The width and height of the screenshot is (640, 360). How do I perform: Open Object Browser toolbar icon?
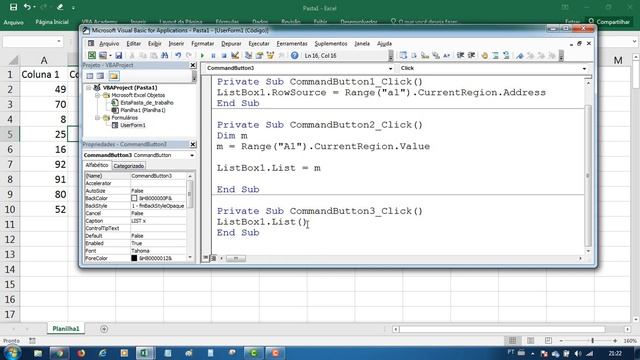point(270,56)
